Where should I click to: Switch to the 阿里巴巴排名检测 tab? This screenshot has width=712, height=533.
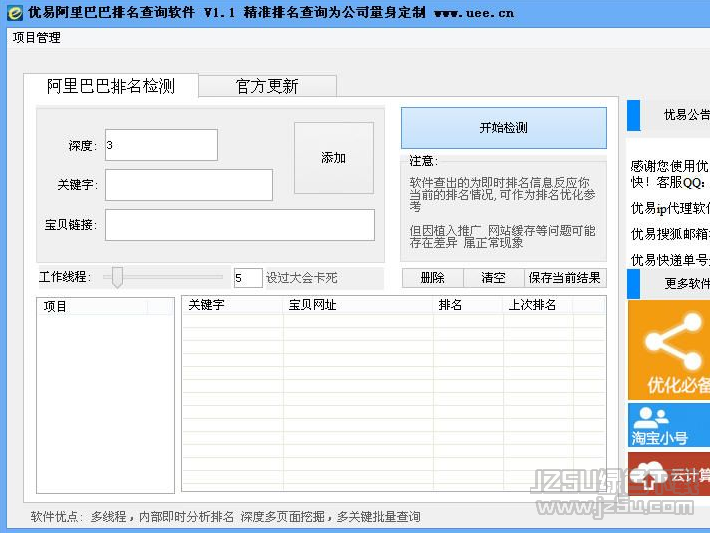(111, 86)
